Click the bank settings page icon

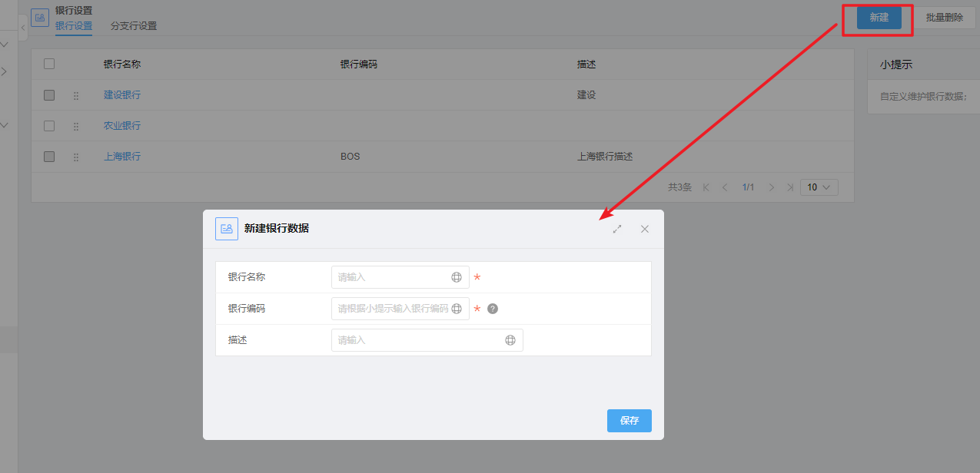[x=40, y=18]
